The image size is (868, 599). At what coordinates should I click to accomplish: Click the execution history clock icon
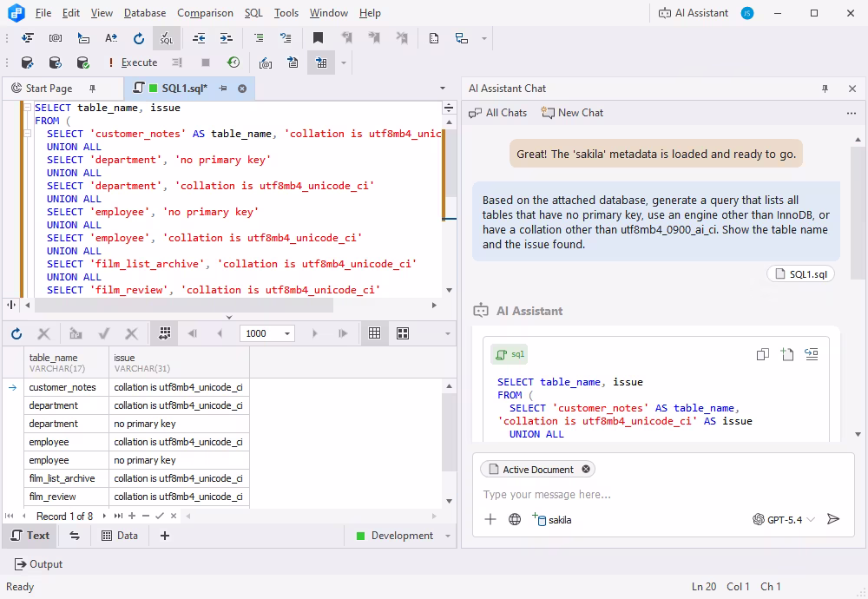point(233,63)
